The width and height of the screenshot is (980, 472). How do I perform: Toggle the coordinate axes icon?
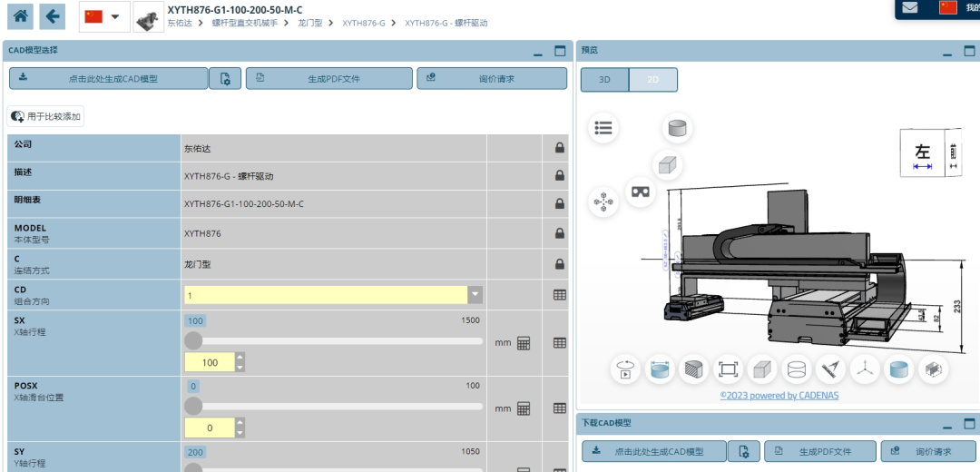[x=865, y=369]
